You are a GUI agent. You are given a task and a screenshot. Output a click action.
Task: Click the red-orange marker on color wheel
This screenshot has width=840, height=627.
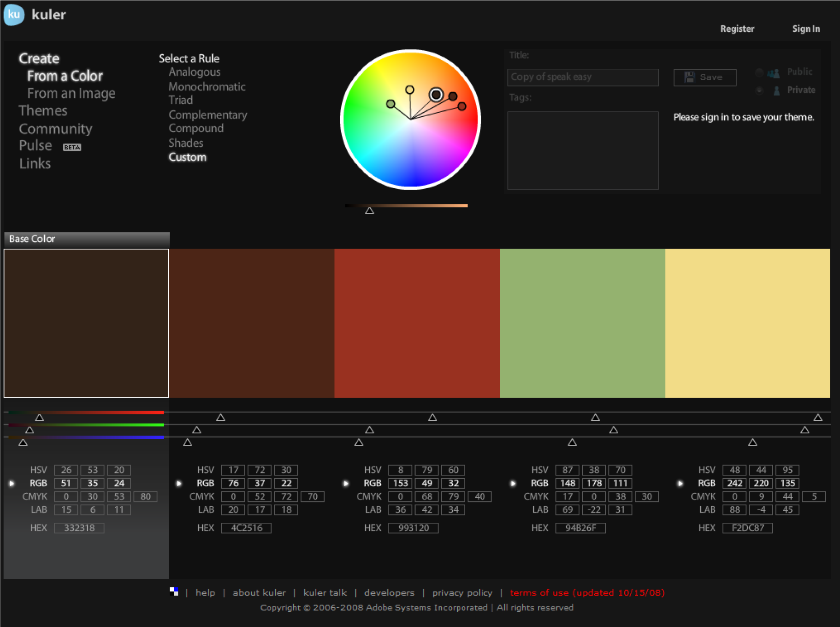461,107
